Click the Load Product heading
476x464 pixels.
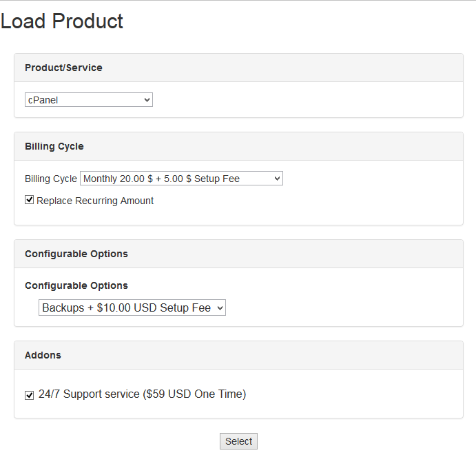click(61, 21)
